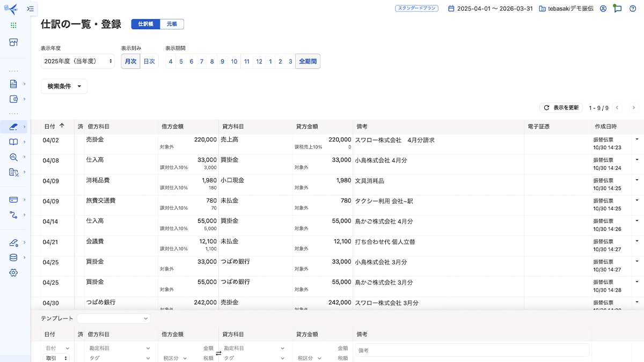Click the storefront icon in the sidebar
Screen dimensions: 644x362
click(x=13, y=42)
